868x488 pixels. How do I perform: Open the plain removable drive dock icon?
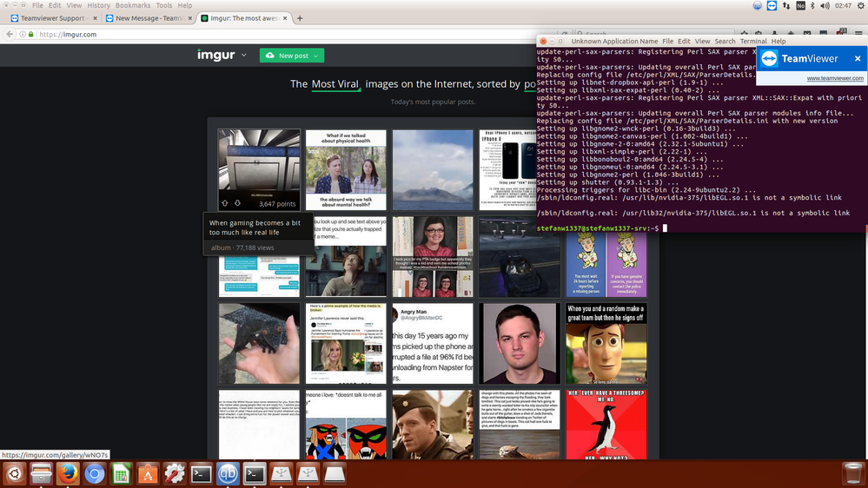click(334, 474)
